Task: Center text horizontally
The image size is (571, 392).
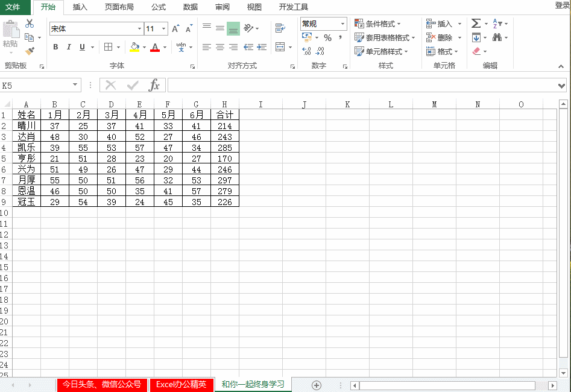Action: [x=220, y=47]
